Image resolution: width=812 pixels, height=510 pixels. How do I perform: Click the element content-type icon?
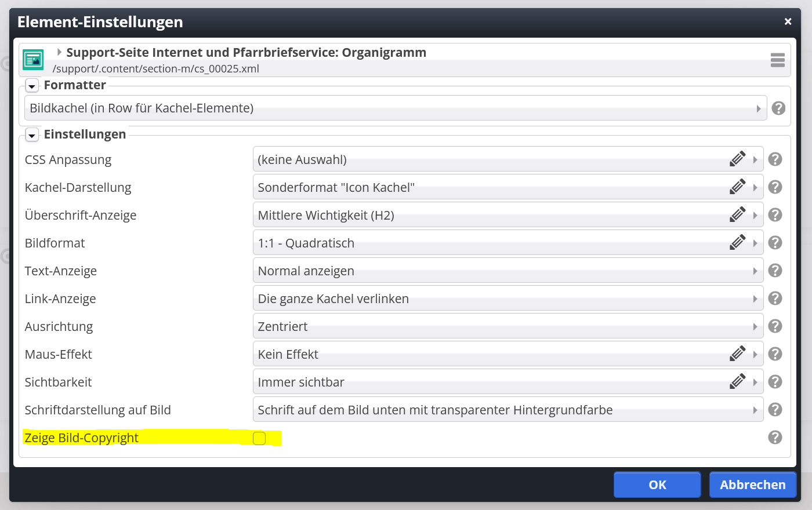[33, 59]
